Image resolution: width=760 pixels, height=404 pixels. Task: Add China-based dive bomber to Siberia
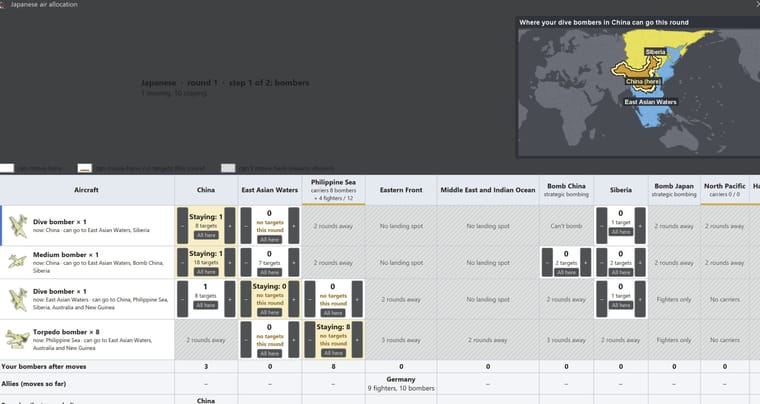point(640,226)
